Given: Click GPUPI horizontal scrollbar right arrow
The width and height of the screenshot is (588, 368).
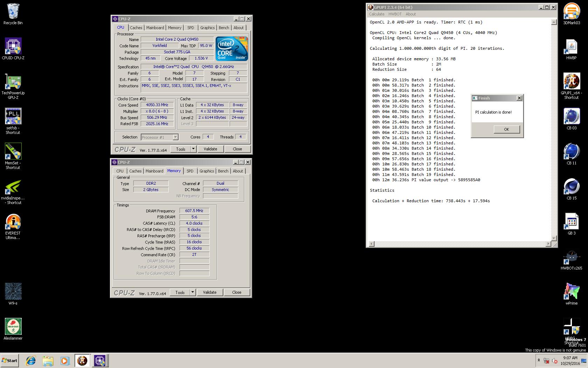Looking at the screenshot, I should click(548, 244).
